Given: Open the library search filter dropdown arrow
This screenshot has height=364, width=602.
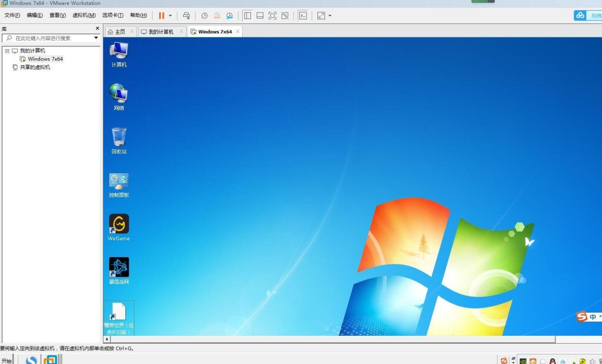Looking at the screenshot, I should tap(96, 38).
